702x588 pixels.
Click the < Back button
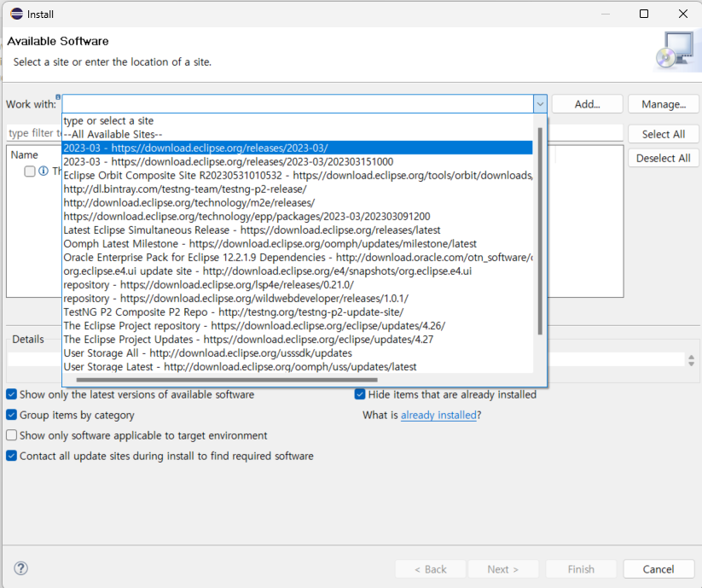pyautogui.click(x=430, y=569)
